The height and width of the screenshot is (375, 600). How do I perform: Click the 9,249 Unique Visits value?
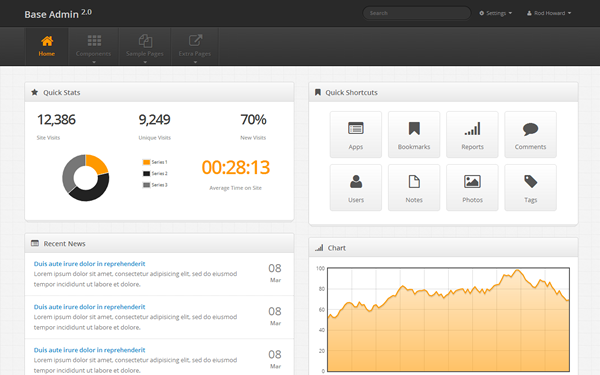155,120
